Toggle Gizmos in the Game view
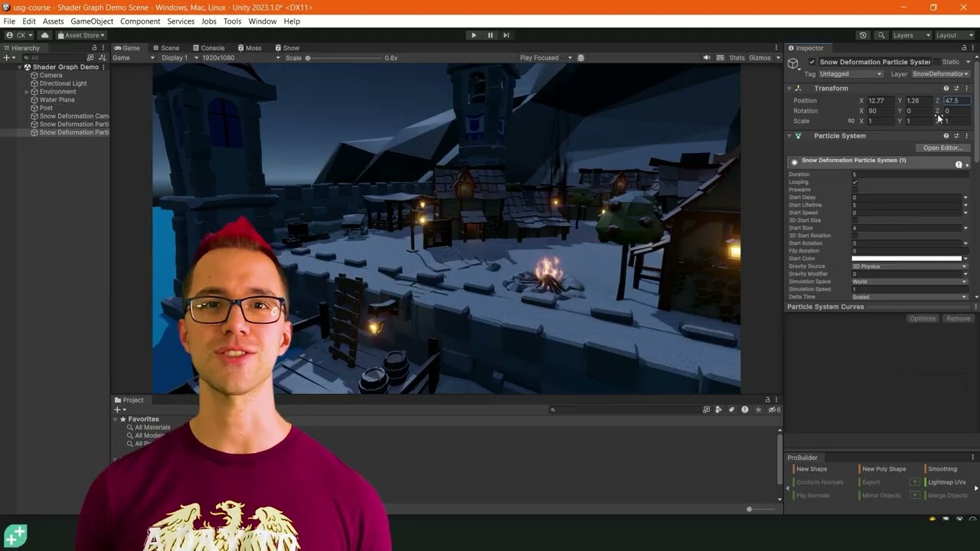The height and width of the screenshot is (551, 980). [x=760, y=57]
